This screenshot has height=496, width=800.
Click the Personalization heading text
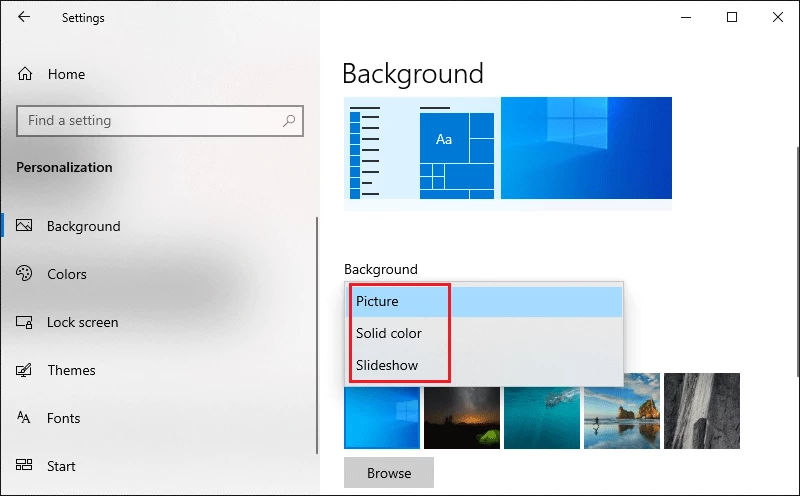64,167
